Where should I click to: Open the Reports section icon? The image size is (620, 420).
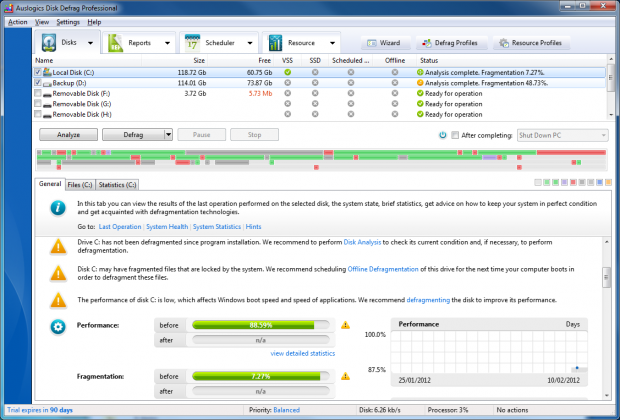point(115,43)
